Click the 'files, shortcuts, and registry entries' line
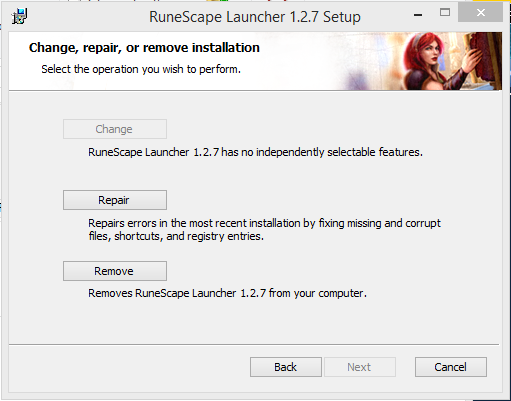The height and width of the screenshot is (401, 511). coord(176,236)
